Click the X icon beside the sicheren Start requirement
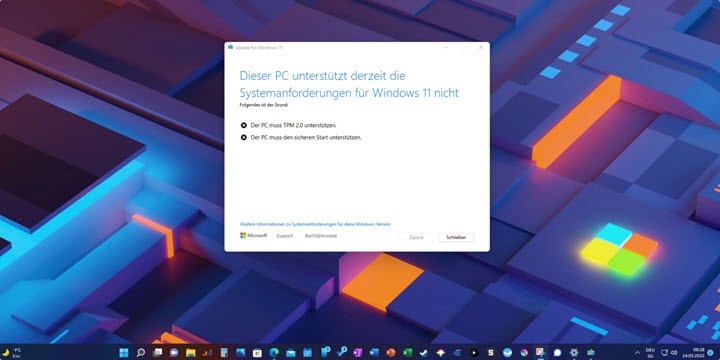Viewport: 720px width, 360px height. [x=243, y=137]
